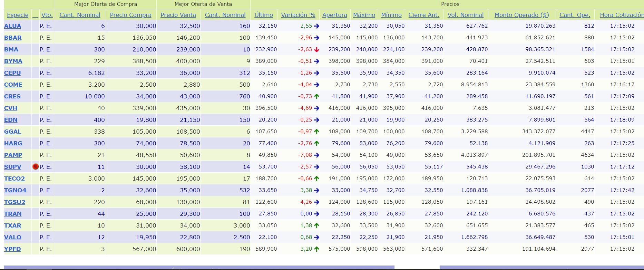Click the blue right arrow in VALO row
This screenshot has width=644, height=270.
pos(317,237)
